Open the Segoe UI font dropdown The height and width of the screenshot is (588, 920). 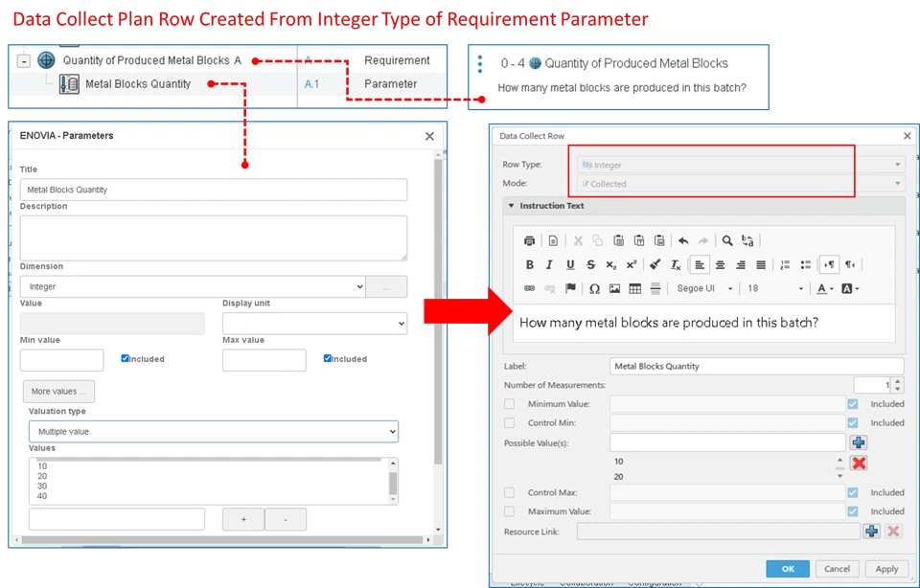click(x=704, y=288)
